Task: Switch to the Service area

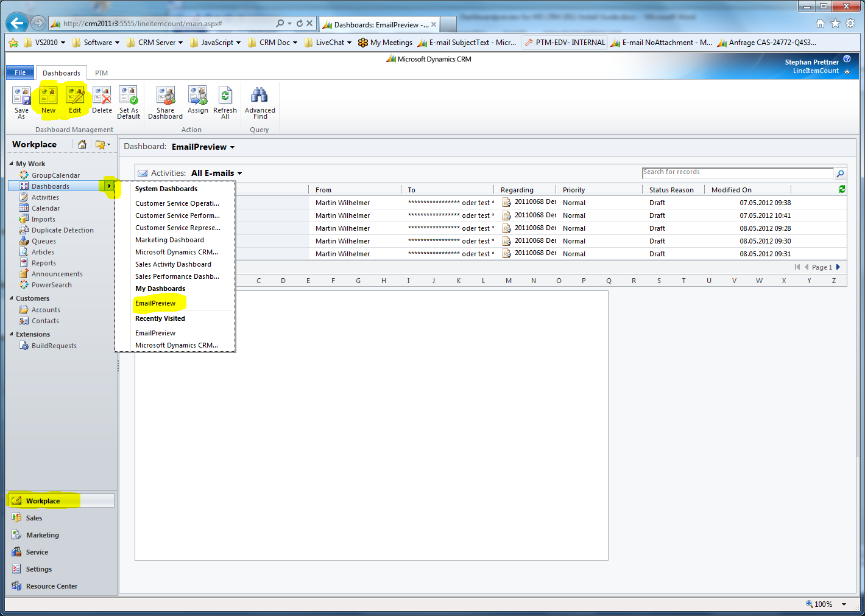Action: 37,552
